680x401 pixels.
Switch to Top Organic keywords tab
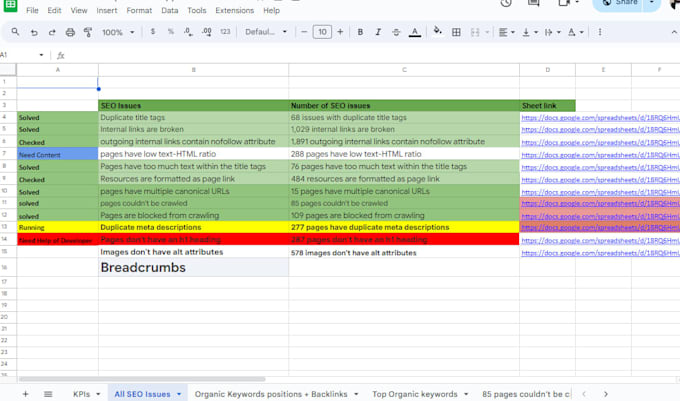point(415,394)
